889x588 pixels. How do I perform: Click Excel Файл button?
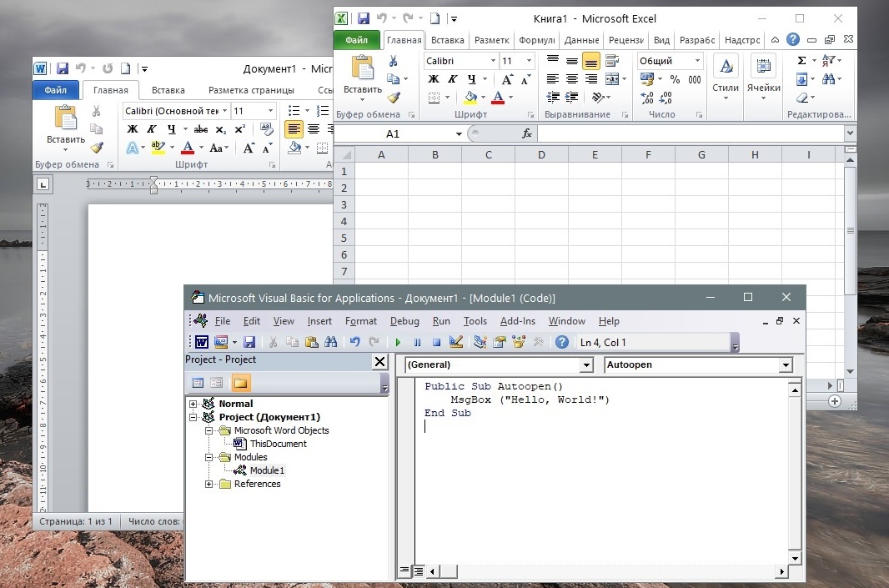357,40
